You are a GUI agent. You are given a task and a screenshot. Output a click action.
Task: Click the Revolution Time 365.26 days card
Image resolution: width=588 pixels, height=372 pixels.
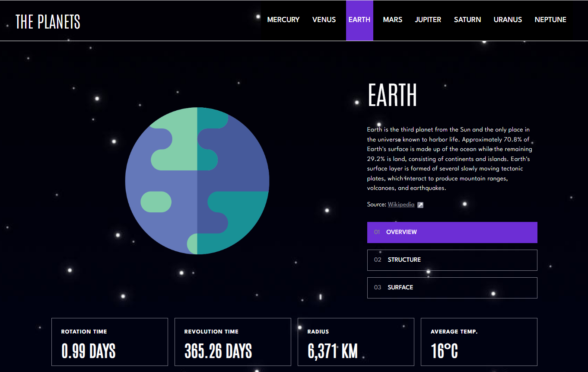233,342
